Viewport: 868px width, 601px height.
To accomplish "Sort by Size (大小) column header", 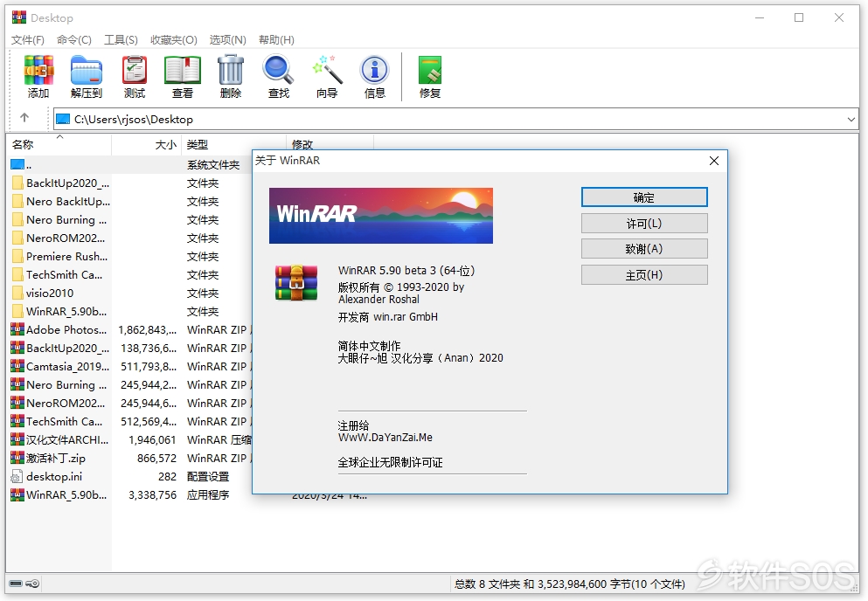I will point(147,144).
